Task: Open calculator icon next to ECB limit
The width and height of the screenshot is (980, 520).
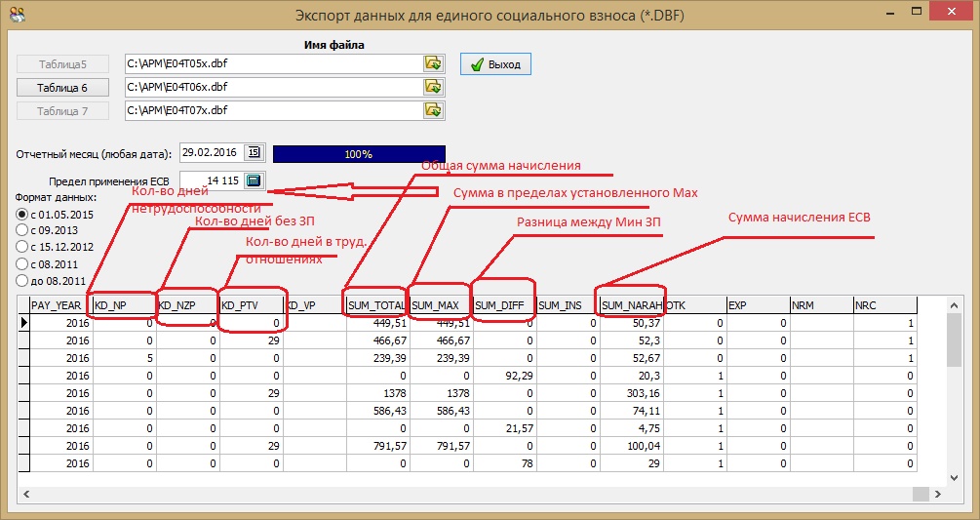Action: (x=254, y=180)
